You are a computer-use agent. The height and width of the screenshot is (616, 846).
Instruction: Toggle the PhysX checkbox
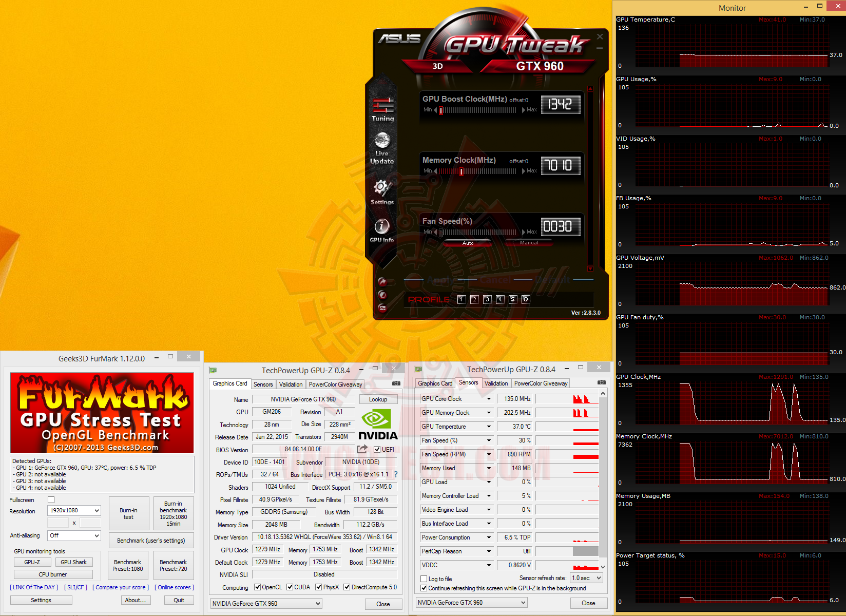319,587
